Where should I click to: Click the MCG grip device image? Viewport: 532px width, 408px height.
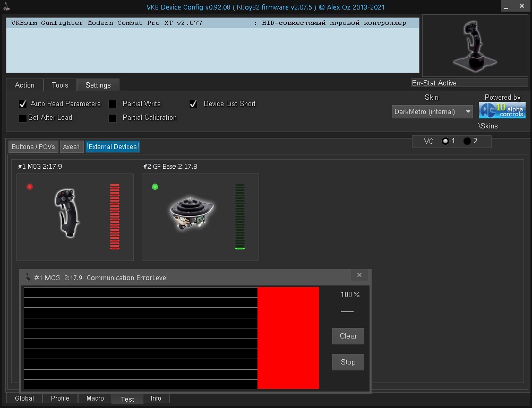[x=67, y=213]
